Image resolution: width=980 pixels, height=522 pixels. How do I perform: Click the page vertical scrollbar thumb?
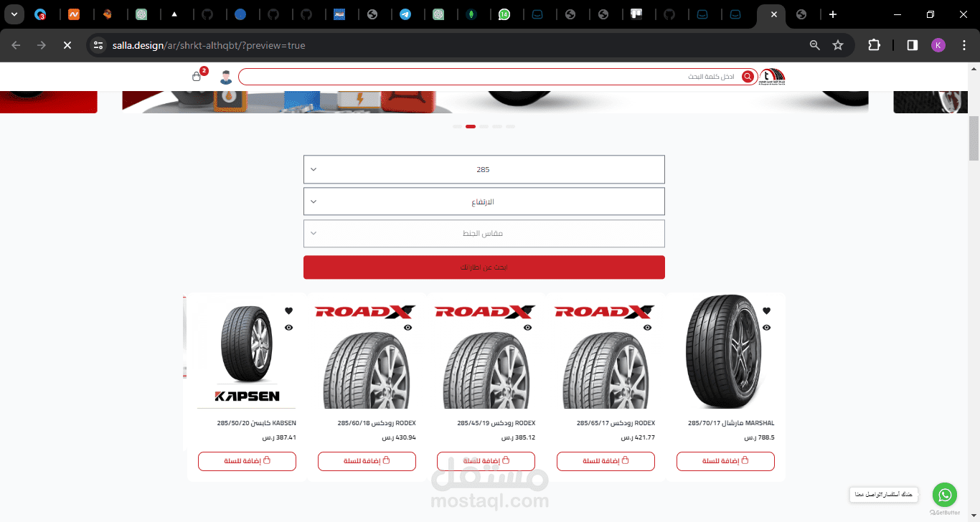[974, 138]
